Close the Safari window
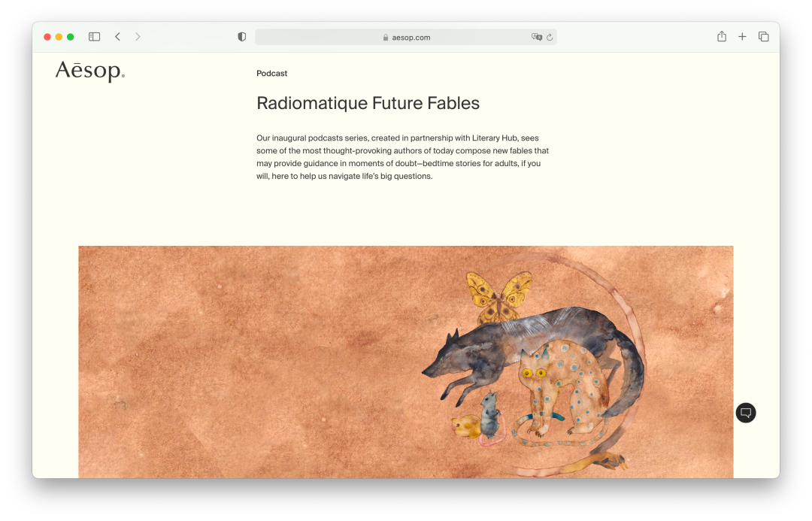The width and height of the screenshot is (812, 521). (47, 37)
